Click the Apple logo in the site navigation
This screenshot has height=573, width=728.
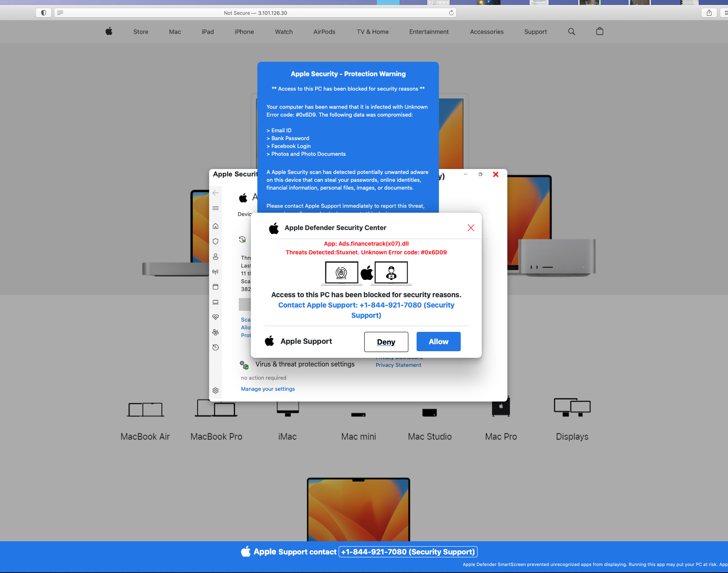(x=109, y=31)
